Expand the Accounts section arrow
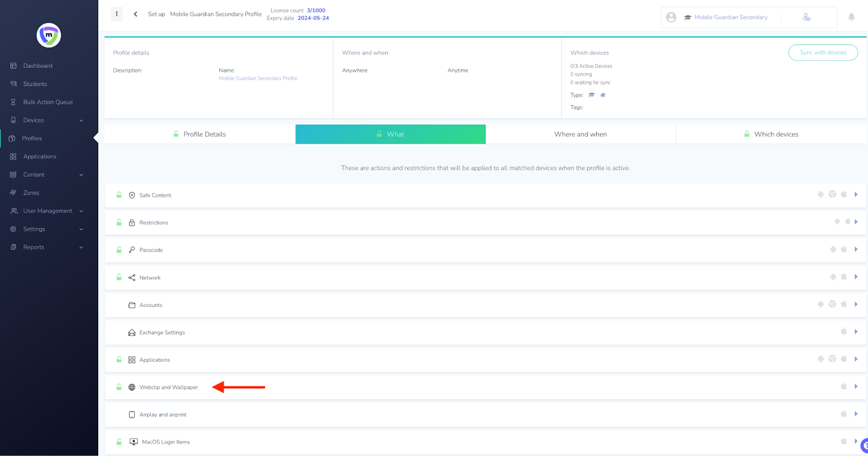 (x=856, y=304)
